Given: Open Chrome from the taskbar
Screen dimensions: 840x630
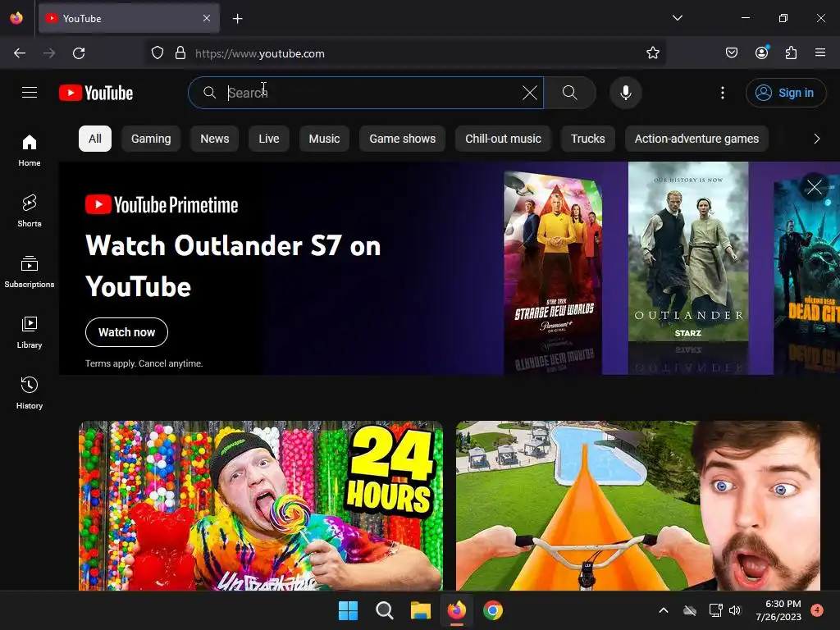Looking at the screenshot, I should (x=493, y=610).
